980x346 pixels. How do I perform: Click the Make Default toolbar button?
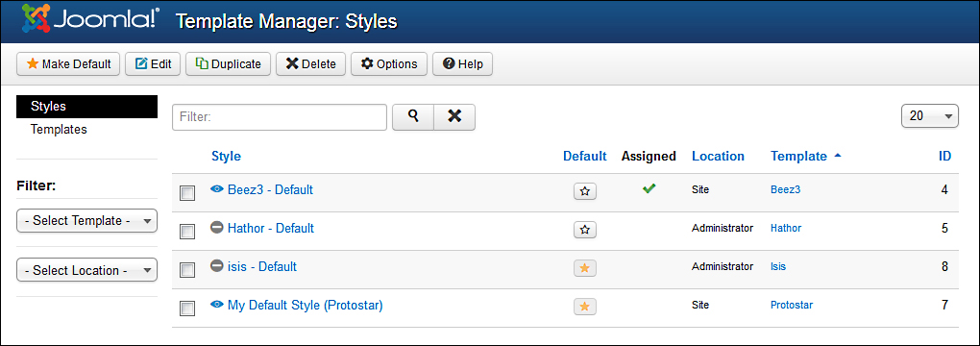coord(68,63)
